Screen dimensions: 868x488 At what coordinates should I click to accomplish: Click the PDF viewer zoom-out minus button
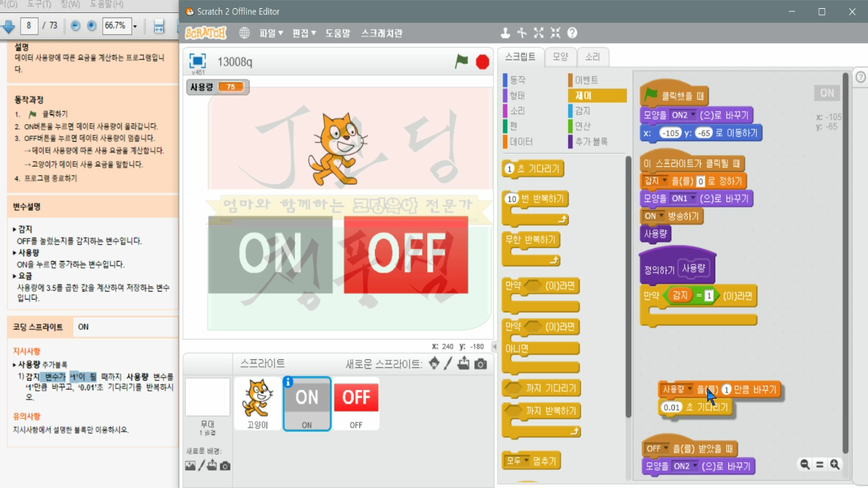pos(75,26)
